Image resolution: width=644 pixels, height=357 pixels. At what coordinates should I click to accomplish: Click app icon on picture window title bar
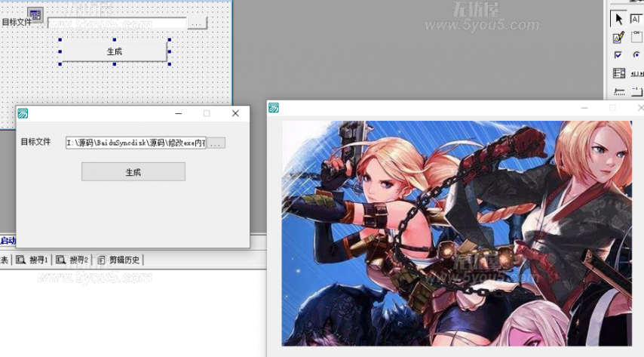274,108
